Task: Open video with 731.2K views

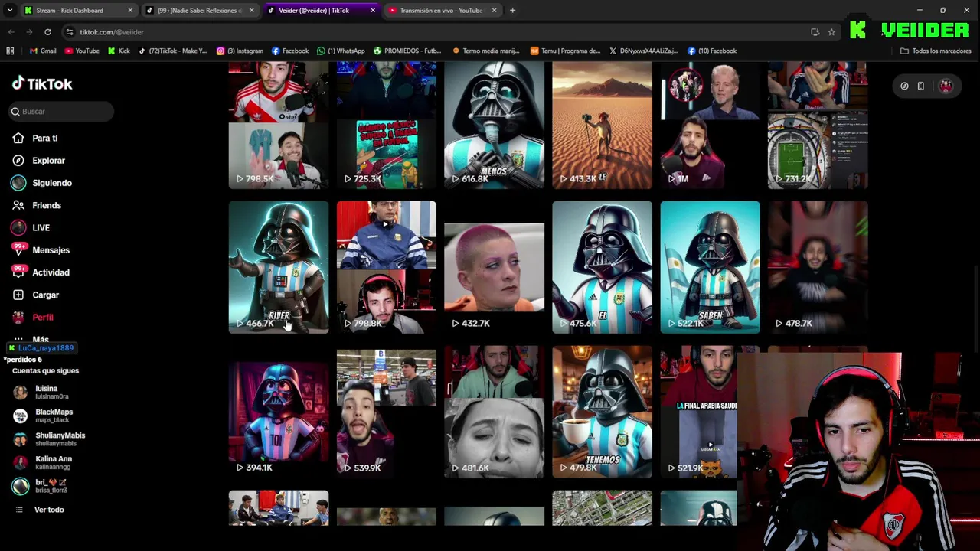Action: click(x=818, y=126)
